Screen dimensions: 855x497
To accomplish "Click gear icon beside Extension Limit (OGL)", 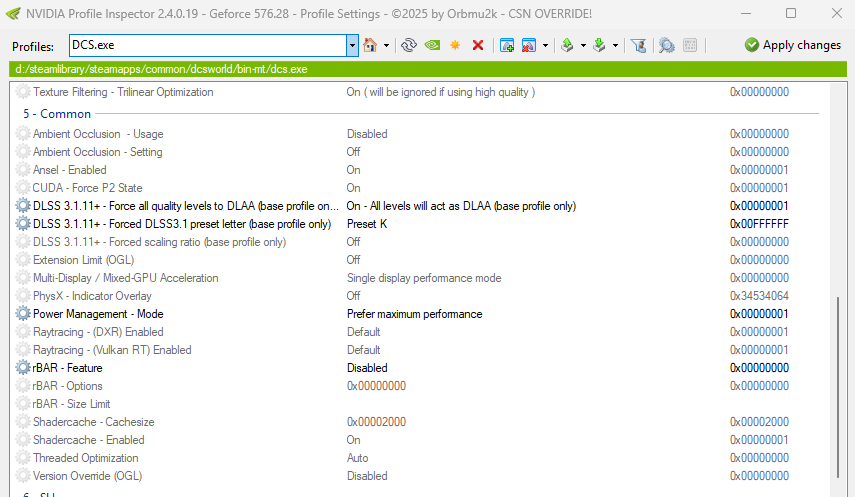I will [23, 260].
